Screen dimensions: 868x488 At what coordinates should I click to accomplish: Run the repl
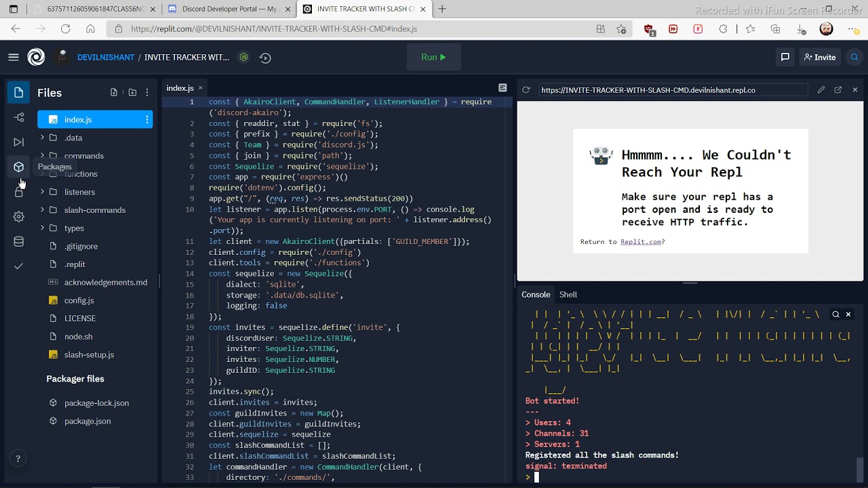click(x=434, y=58)
